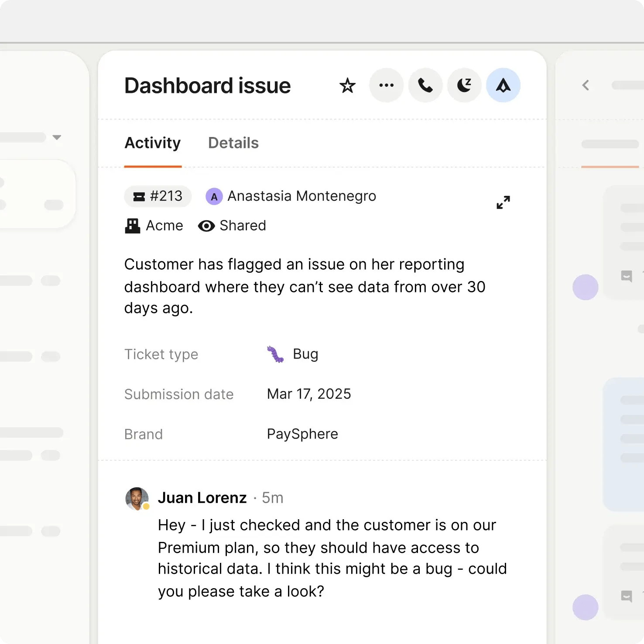Click Anastasia's purple avatar badge
The height and width of the screenshot is (644, 644).
(x=214, y=197)
